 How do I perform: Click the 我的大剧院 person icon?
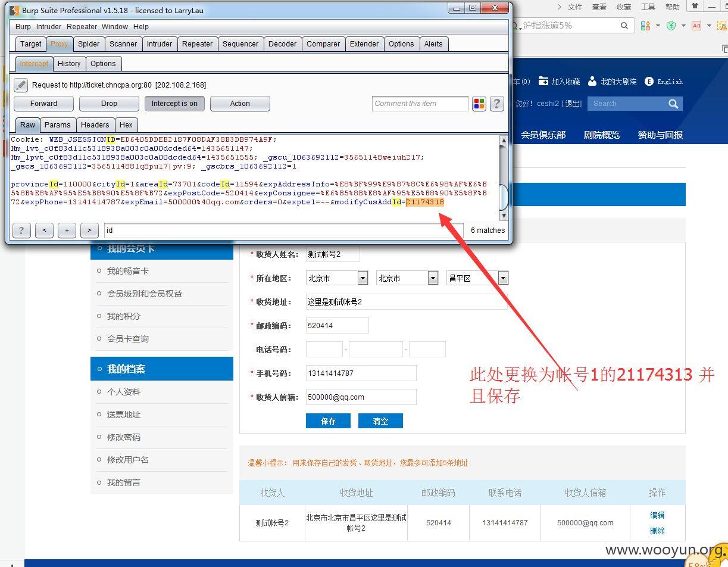[592, 81]
